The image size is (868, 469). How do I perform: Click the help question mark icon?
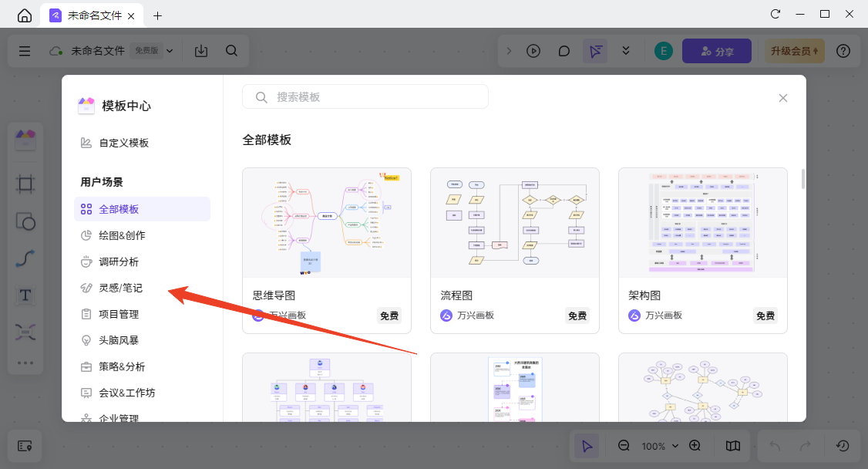[x=843, y=51]
